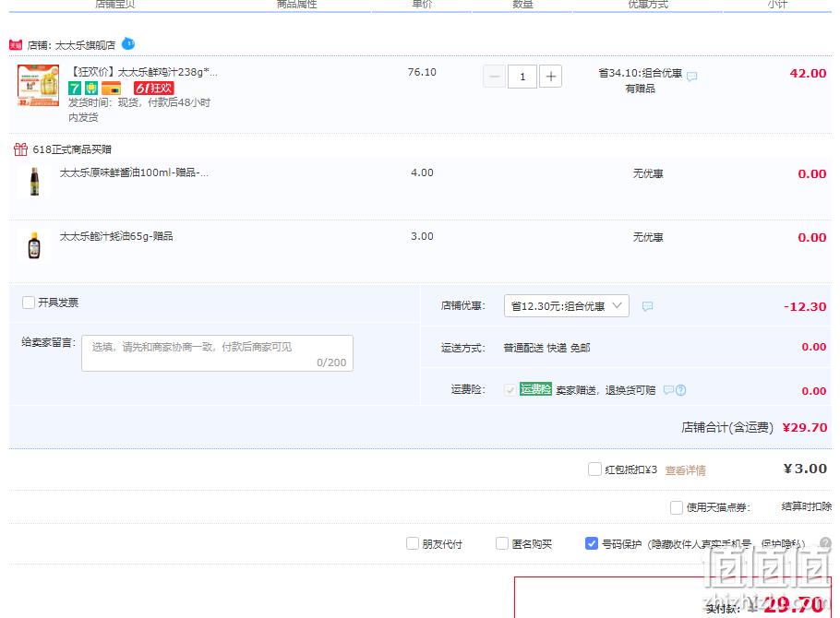Check the 朋友代付 option
This screenshot has width=840, height=618.
click(x=413, y=543)
